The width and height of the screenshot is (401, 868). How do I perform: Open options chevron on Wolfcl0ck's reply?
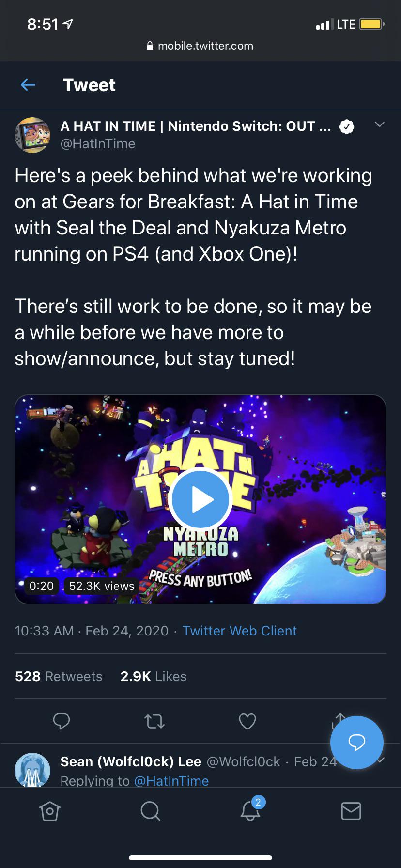pos(380,761)
